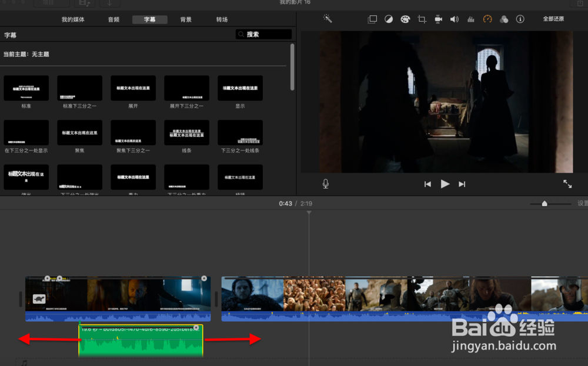Open the stabilization camera icon

[438, 19]
